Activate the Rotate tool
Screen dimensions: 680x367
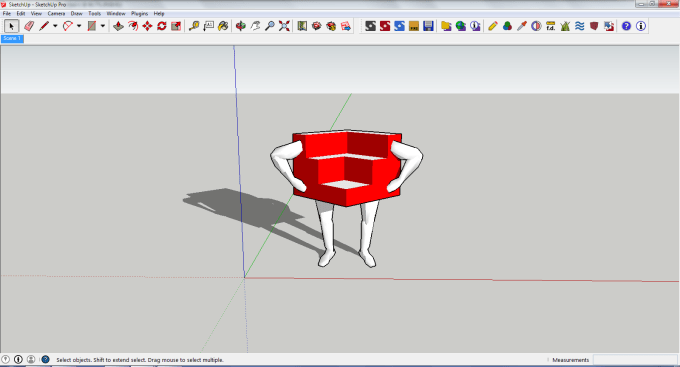coord(162,26)
